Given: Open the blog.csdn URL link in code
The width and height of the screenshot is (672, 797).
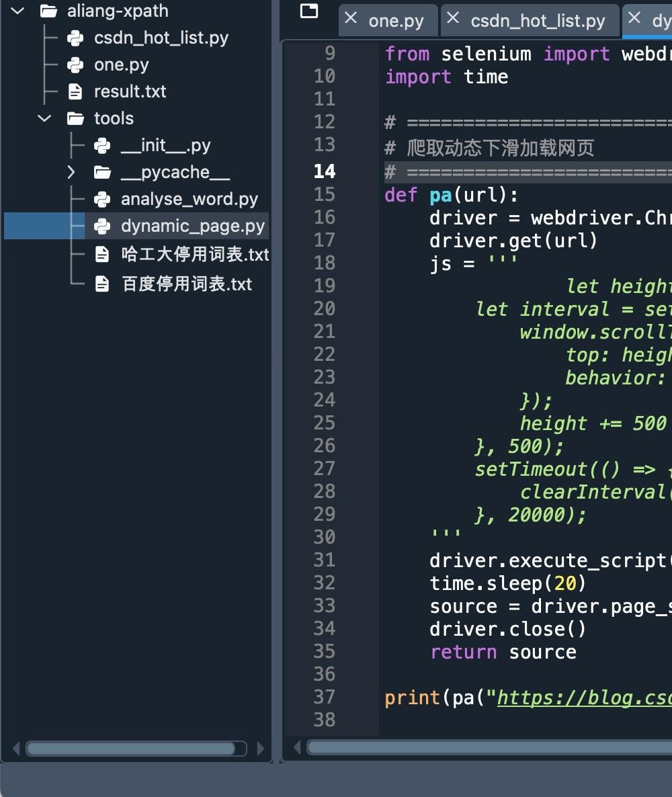Looking at the screenshot, I should 583,698.
